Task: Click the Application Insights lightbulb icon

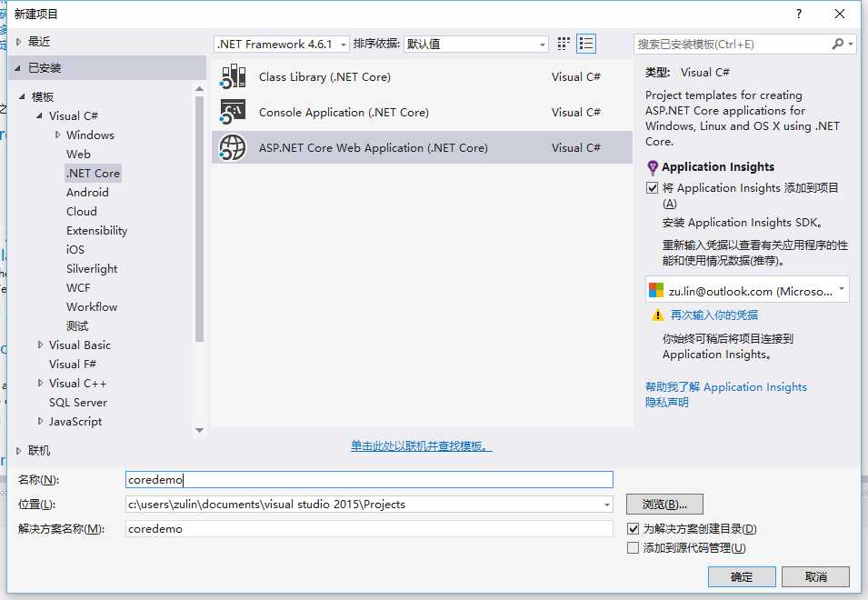Action: click(653, 167)
